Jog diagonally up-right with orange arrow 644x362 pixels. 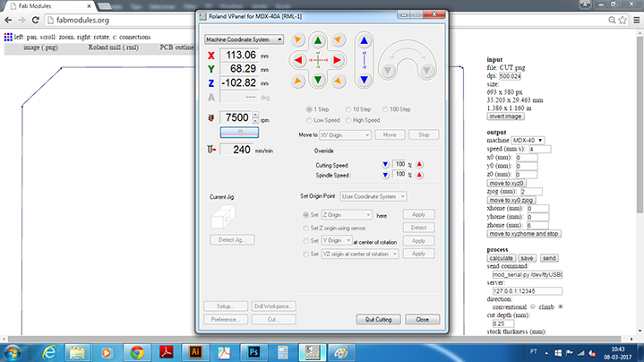tap(338, 39)
